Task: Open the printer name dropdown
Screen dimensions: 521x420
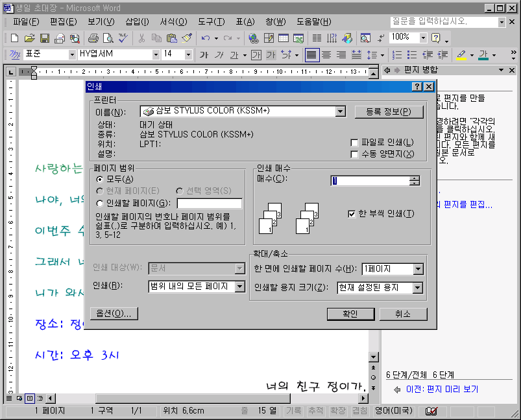Action: click(340, 111)
